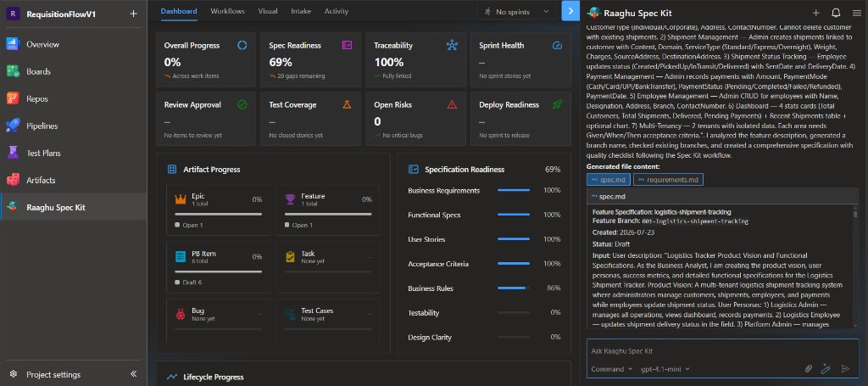Screen dimensions: 868x386
Task: Click the Business Requirements progress bar
Action: tap(514, 191)
